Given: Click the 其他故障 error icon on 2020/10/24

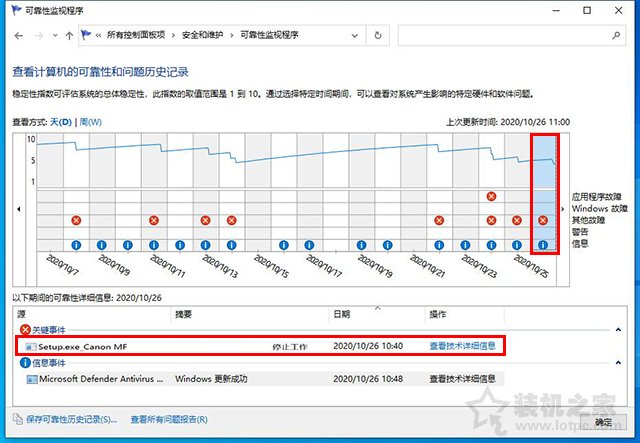Looking at the screenshot, I should coord(491,220).
